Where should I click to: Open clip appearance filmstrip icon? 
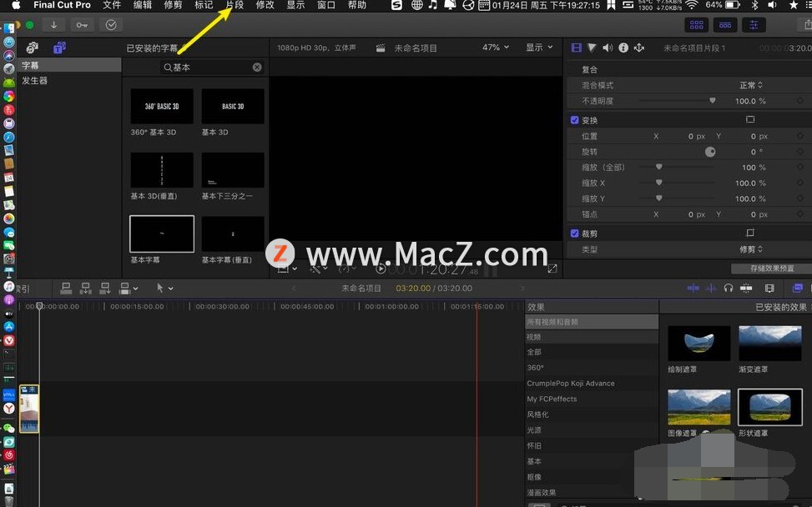click(x=769, y=289)
